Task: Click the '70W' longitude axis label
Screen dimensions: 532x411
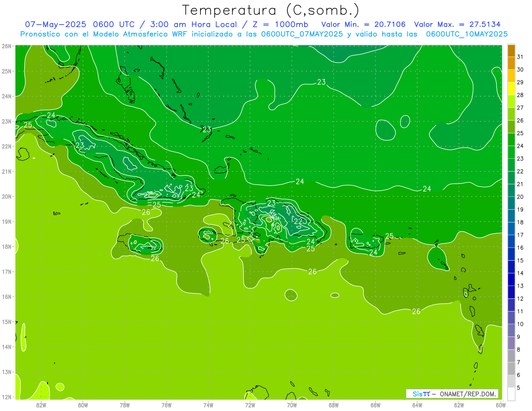Action: coord(292,404)
